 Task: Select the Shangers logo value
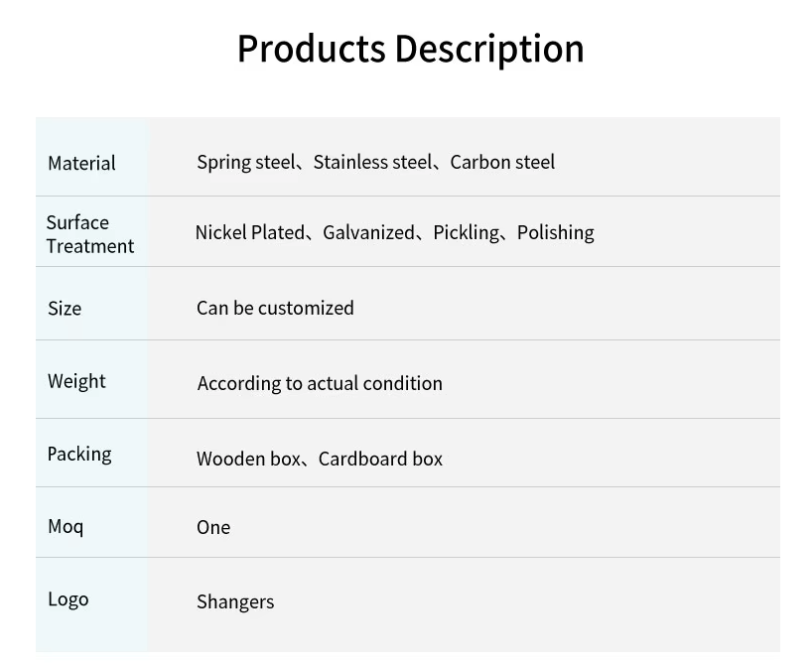[x=235, y=601]
